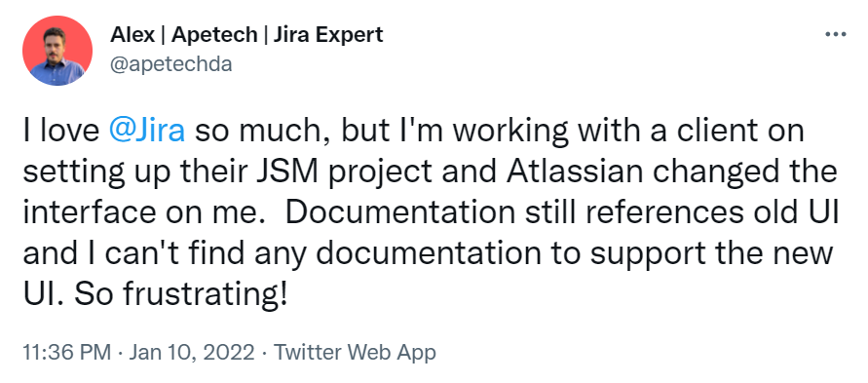
Task: Click the word "interface" in the tweet
Action: 88,213
